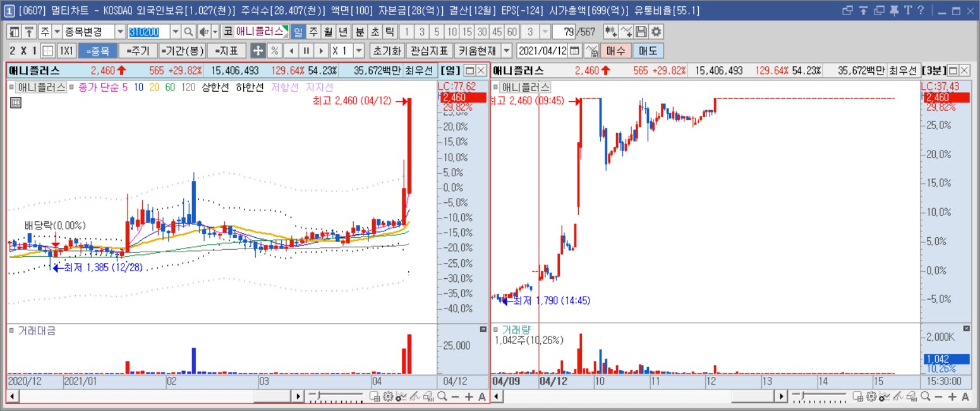Screen dimensions: 980x411
Task: Click the 1X1 layout button
Action: (x=66, y=51)
